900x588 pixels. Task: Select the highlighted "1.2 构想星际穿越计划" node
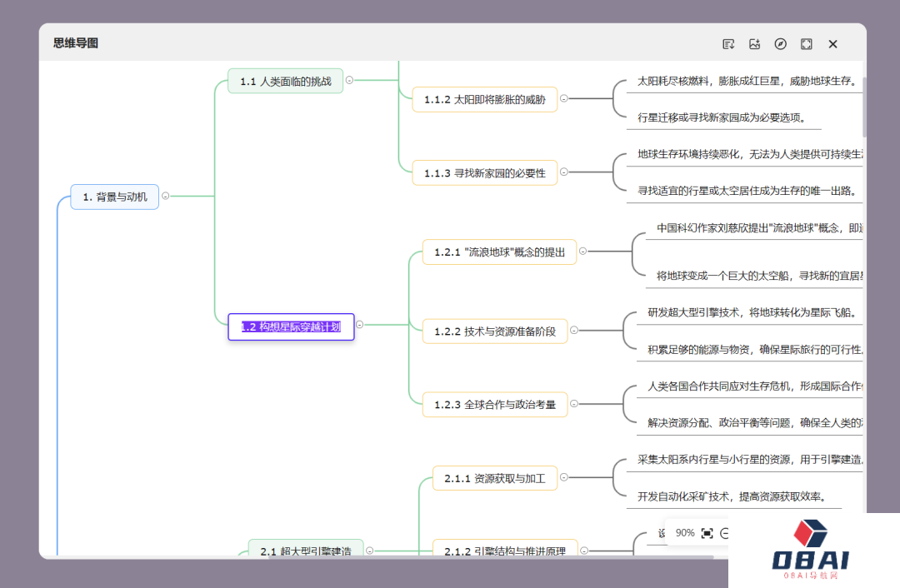[291, 326]
